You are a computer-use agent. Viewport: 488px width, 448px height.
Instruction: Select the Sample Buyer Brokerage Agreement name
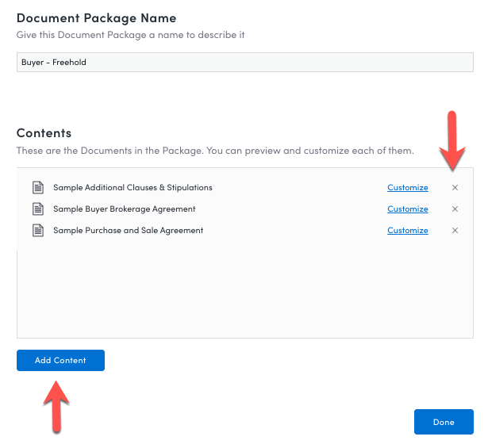coord(124,209)
